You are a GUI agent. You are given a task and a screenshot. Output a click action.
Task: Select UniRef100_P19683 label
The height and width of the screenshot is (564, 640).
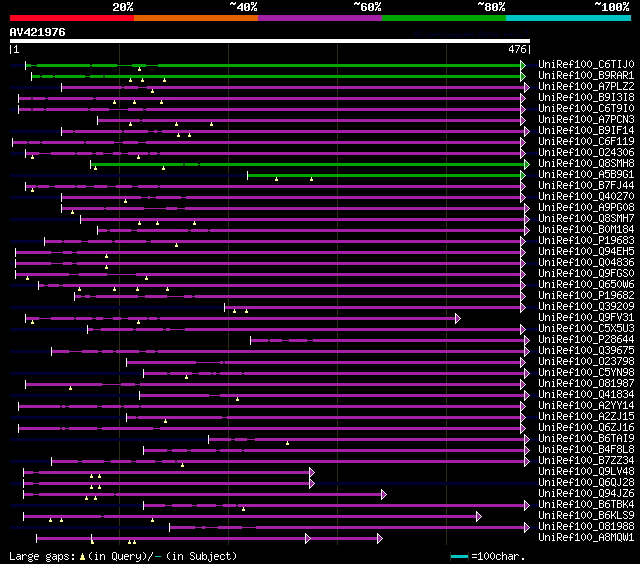pos(586,241)
